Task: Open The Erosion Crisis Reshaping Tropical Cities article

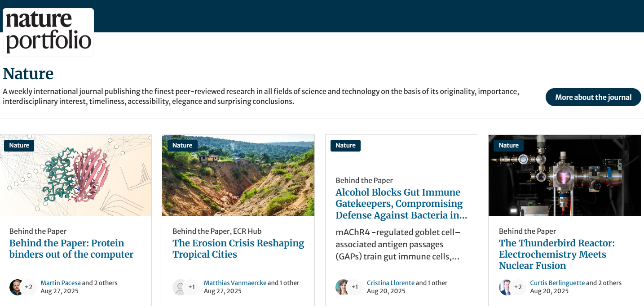Action: (238, 249)
